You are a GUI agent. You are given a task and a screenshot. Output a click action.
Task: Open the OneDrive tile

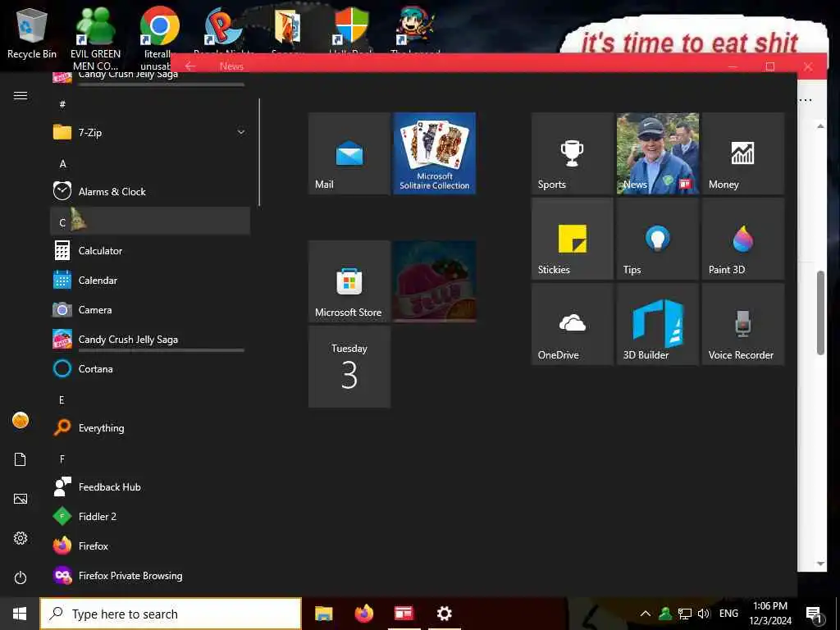coord(572,324)
